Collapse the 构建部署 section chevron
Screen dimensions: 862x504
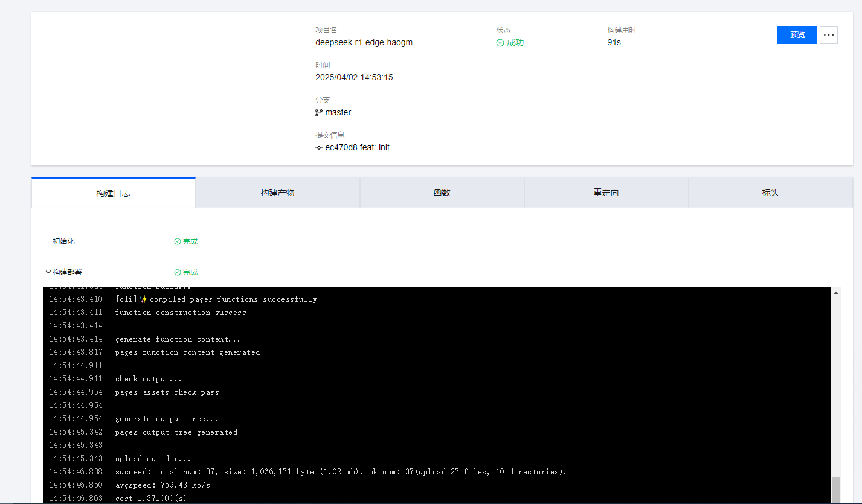coord(48,272)
